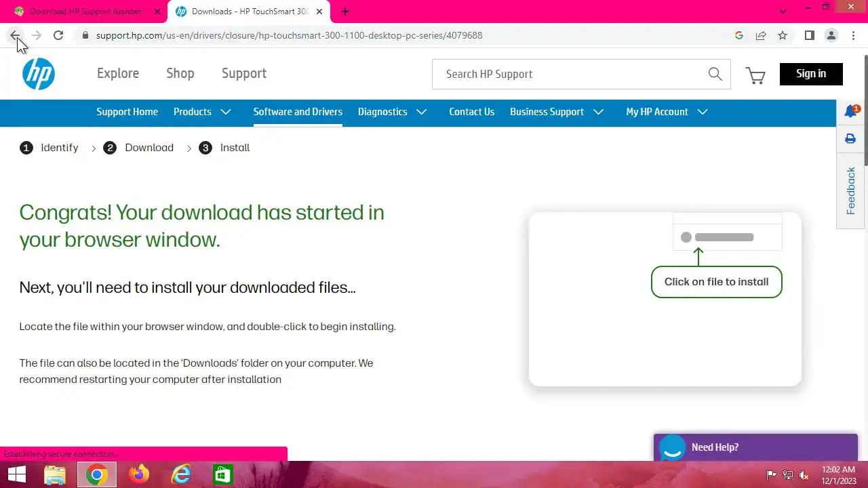868x488 pixels.
Task: Open the Feedback side tab
Action: pyautogui.click(x=850, y=190)
